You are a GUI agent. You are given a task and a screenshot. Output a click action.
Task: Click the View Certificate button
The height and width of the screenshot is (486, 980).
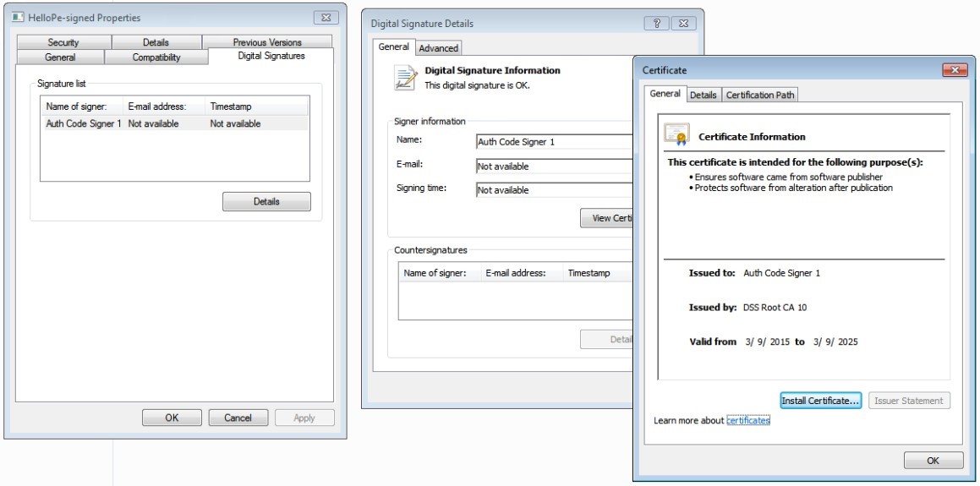pyautogui.click(x=606, y=218)
